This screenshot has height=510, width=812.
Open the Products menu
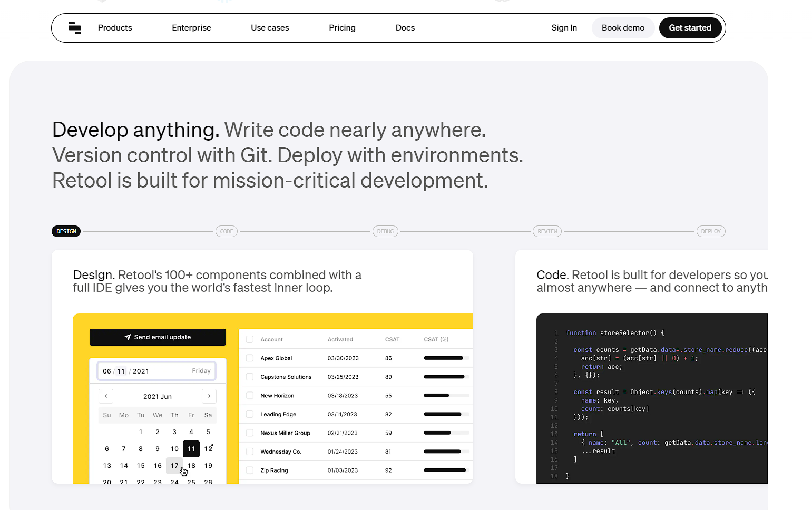115,28
